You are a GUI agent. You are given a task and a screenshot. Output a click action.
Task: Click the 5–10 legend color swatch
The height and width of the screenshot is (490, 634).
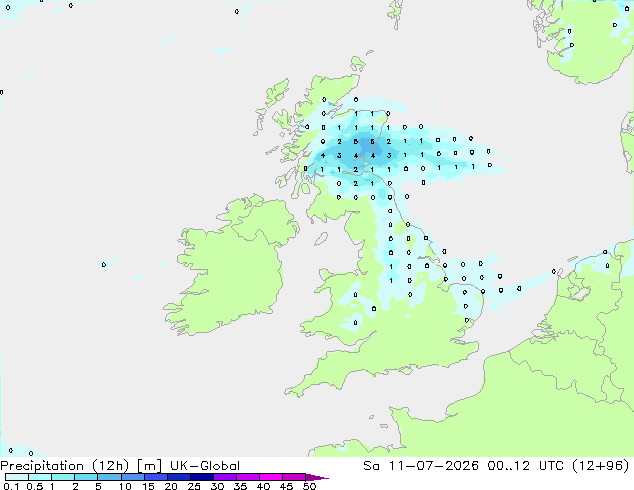(x=109, y=477)
